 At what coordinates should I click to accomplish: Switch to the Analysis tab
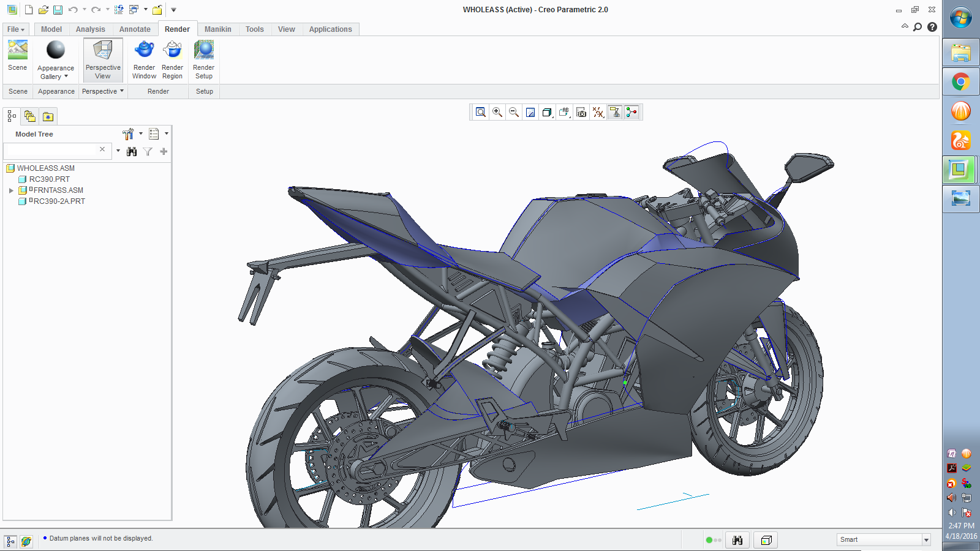coord(91,29)
